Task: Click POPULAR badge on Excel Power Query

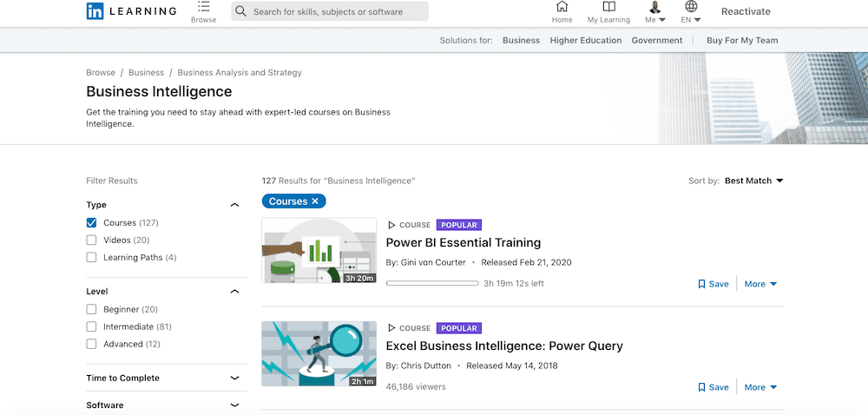Action: coord(459,328)
